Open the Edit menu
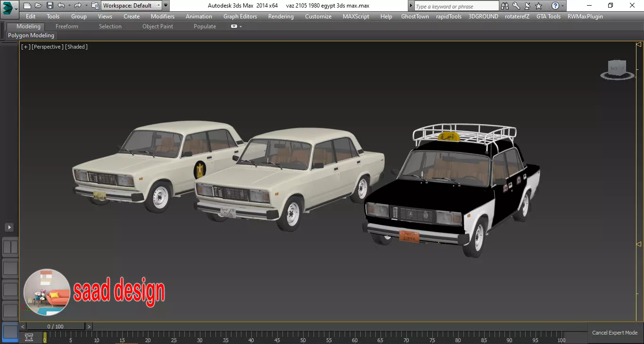Viewport: 644px width, 344px height. point(31,17)
